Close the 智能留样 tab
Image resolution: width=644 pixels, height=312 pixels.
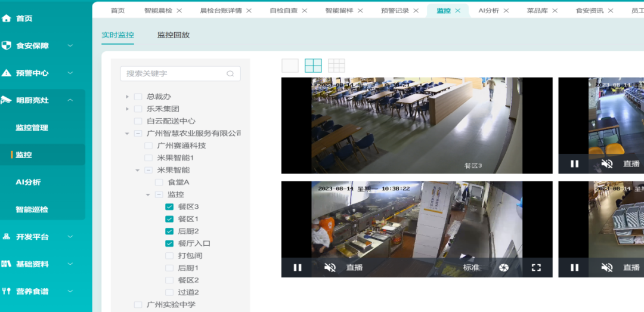[x=360, y=11]
